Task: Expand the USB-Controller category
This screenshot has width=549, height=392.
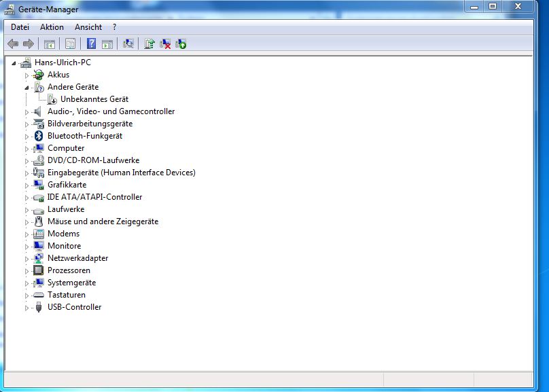Action: point(26,308)
